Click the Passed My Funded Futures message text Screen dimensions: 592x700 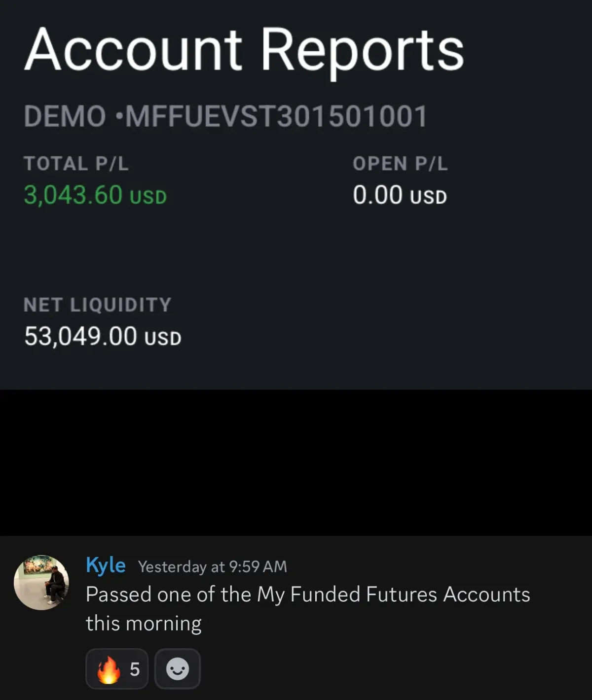(308, 608)
